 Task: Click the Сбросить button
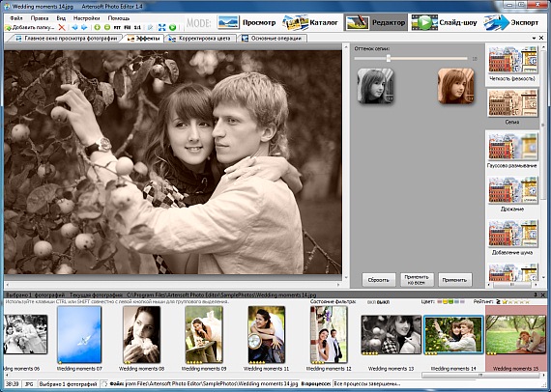click(x=379, y=280)
